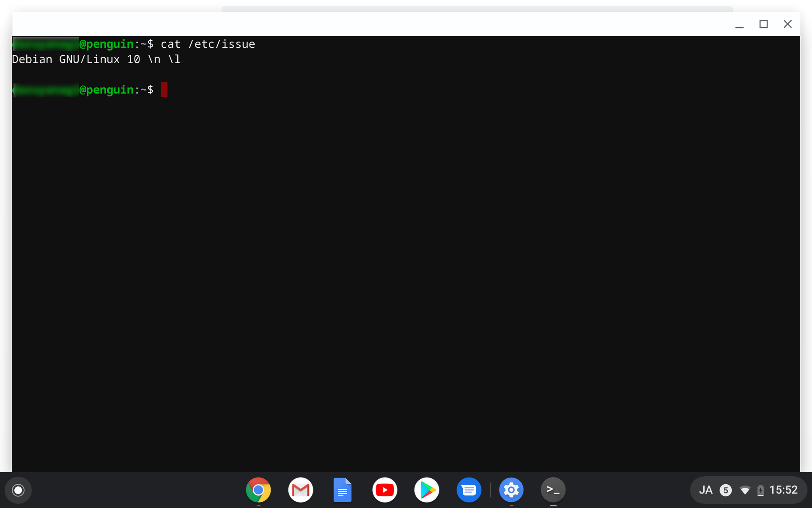
Task: Click the Wi-Fi status icon
Action: point(744,490)
